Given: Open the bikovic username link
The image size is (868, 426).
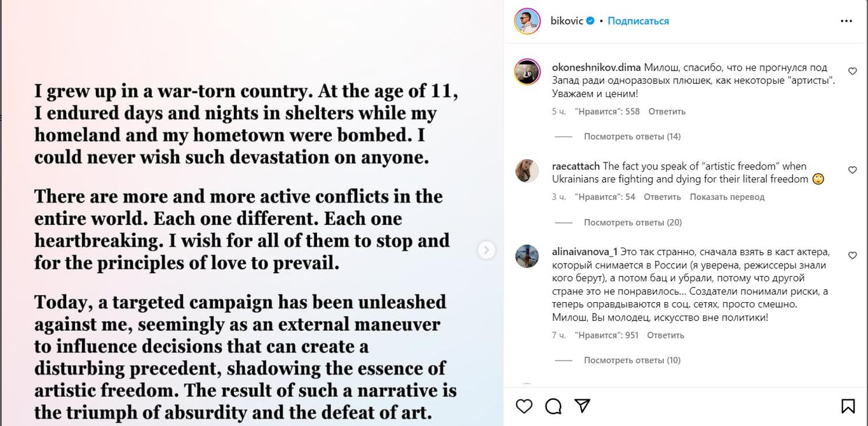Looking at the screenshot, I should pyautogui.click(x=566, y=21).
